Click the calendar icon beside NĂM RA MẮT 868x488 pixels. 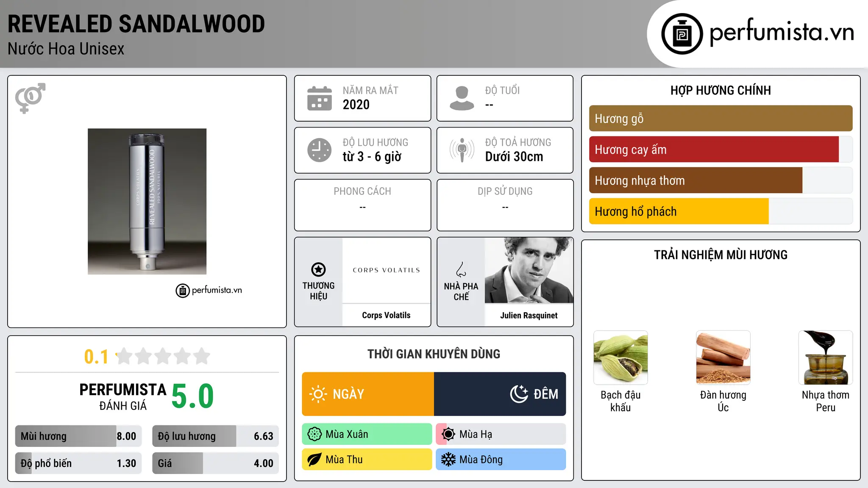point(320,98)
